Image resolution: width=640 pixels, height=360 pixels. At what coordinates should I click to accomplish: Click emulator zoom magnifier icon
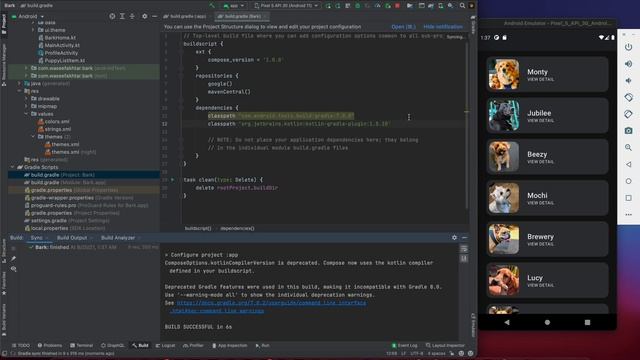[x=629, y=147]
